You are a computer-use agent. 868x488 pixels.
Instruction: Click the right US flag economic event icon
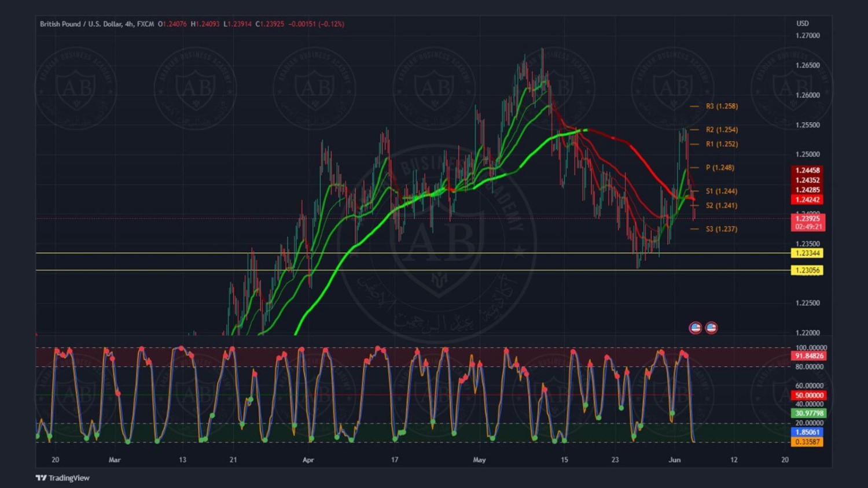(x=711, y=328)
